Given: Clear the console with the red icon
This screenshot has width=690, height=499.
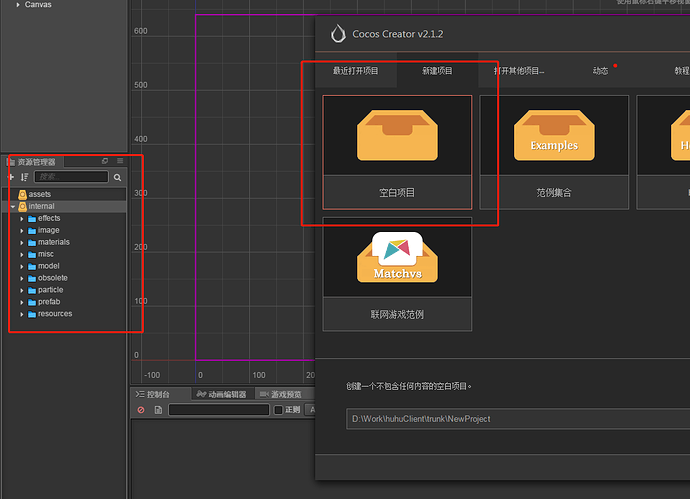Looking at the screenshot, I should click(x=141, y=410).
